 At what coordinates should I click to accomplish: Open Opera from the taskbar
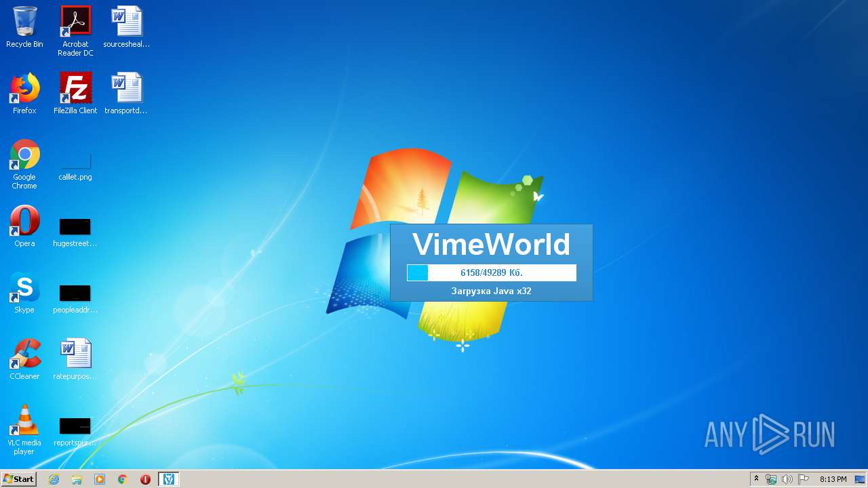tap(145, 479)
